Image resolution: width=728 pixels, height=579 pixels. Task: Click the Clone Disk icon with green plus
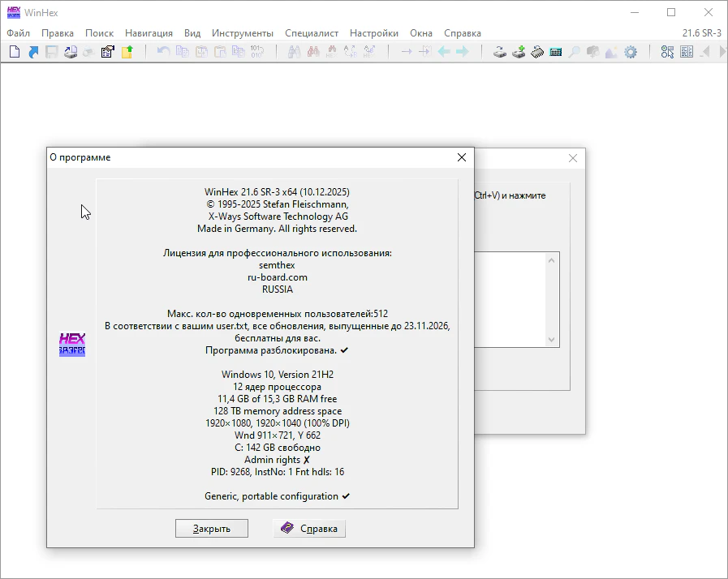click(519, 52)
